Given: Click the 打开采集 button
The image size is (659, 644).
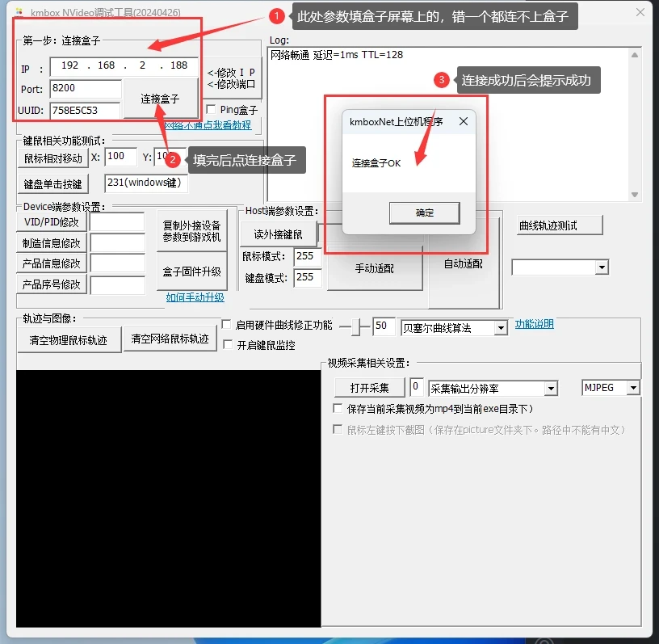Looking at the screenshot, I should [x=370, y=388].
